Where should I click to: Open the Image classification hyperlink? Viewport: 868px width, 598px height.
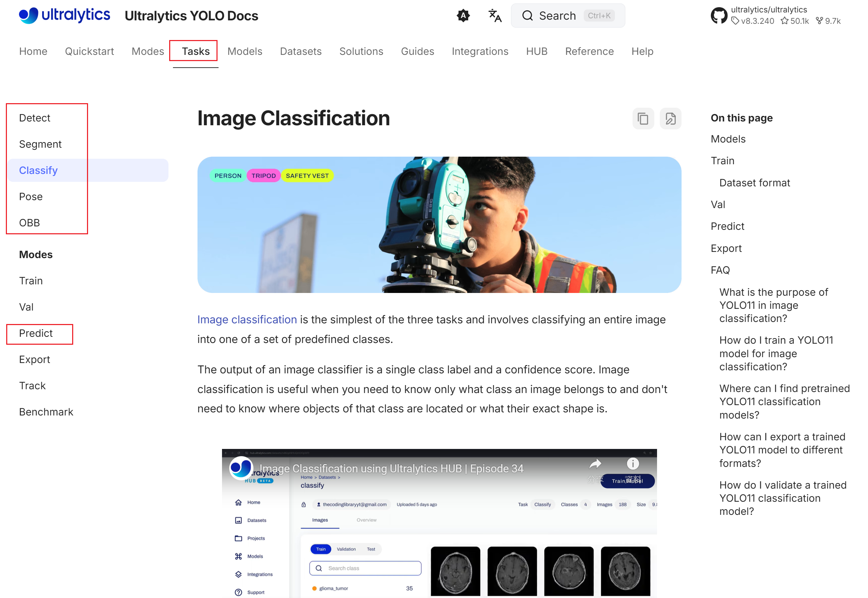pyautogui.click(x=247, y=320)
